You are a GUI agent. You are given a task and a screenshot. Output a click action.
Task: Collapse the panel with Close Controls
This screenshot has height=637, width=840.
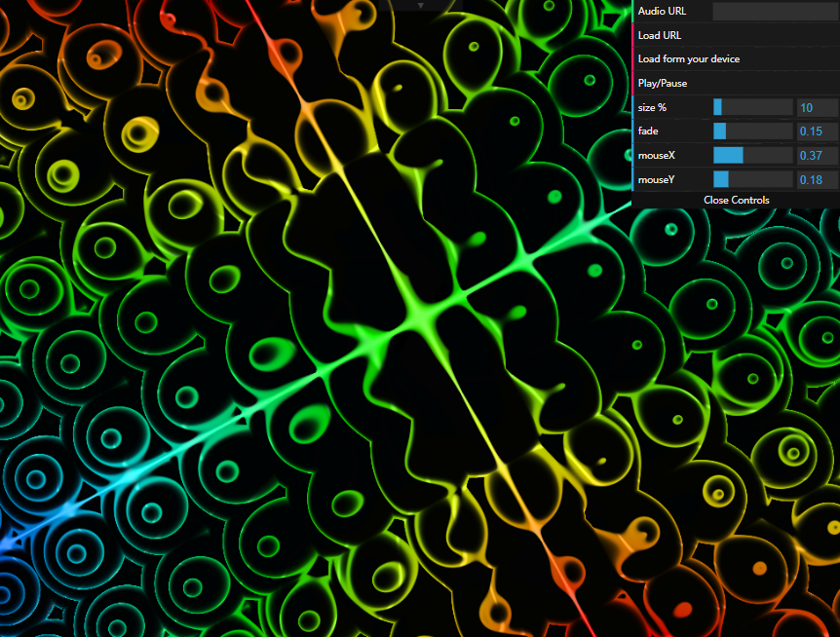click(x=736, y=200)
